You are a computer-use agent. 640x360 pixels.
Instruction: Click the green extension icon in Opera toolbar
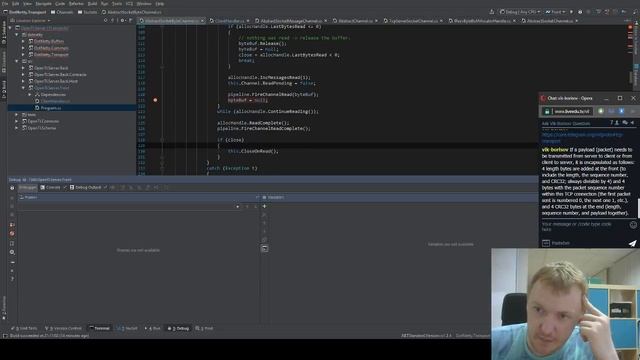[601, 111]
